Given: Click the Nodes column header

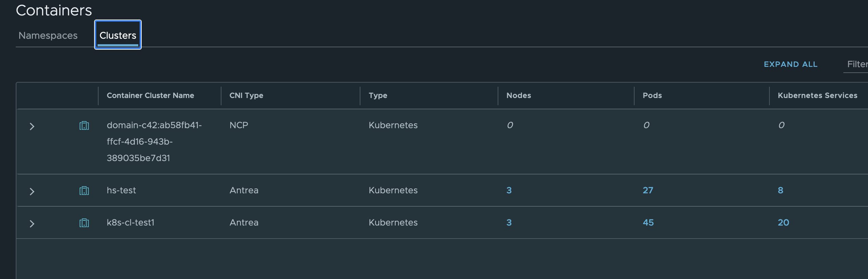Looking at the screenshot, I should pos(519,96).
